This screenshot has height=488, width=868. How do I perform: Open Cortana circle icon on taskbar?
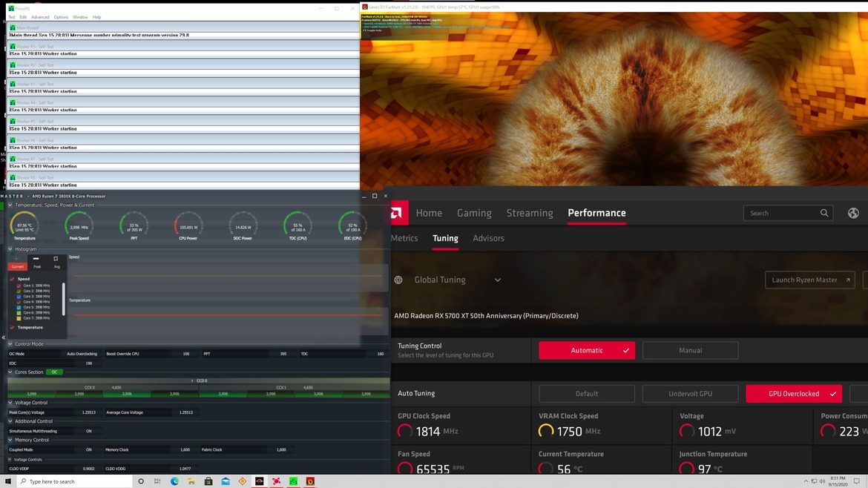(x=141, y=481)
